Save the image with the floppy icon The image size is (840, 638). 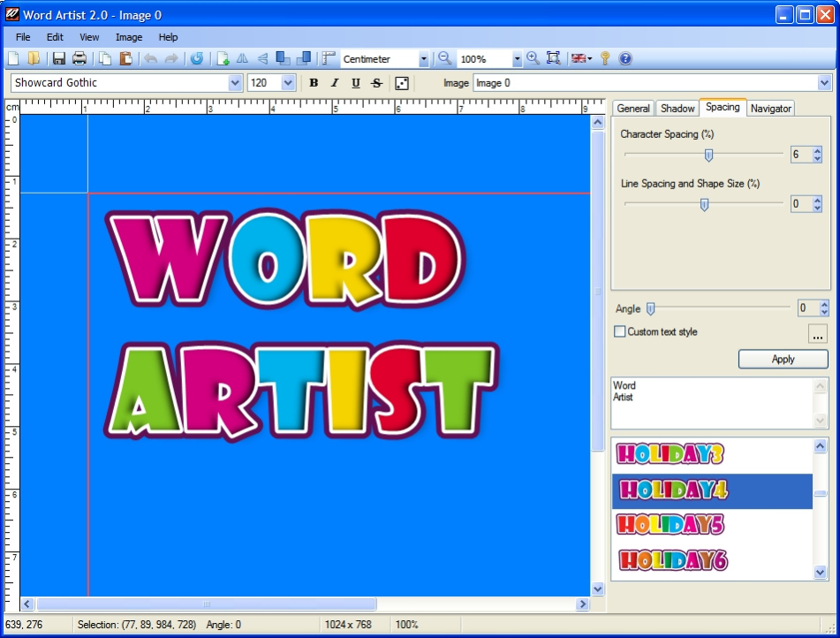[x=58, y=58]
